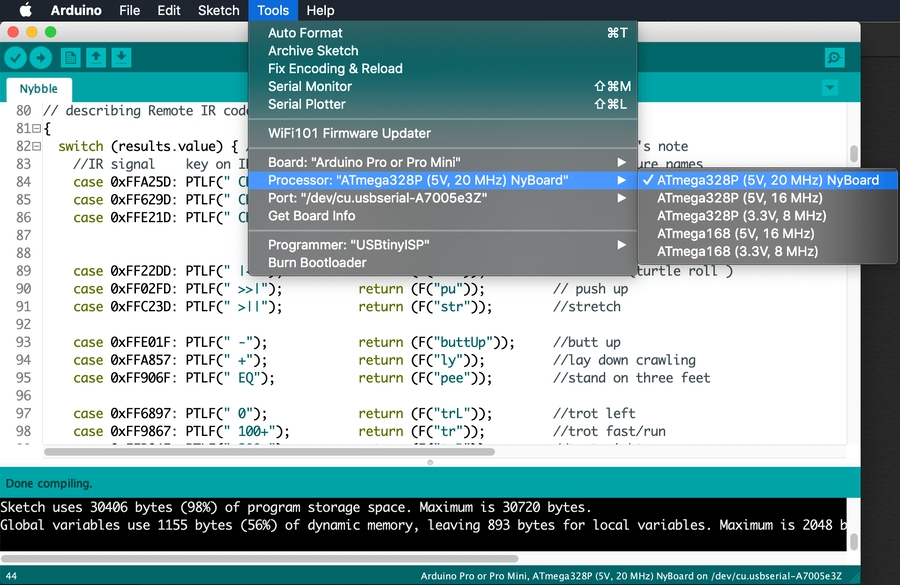Open the Sketch menu
Screen dimensions: 900x585
click(218, 11)
